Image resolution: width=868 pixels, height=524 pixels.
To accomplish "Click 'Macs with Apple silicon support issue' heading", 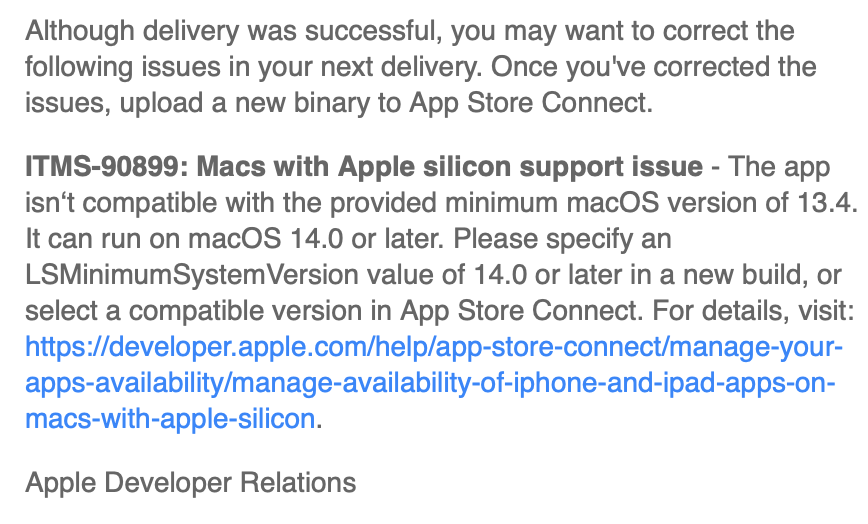I will [x=450, y=167].
